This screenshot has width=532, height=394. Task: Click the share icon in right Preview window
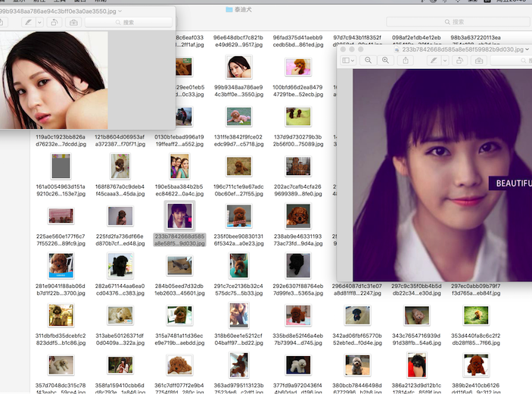pos(406,61)
